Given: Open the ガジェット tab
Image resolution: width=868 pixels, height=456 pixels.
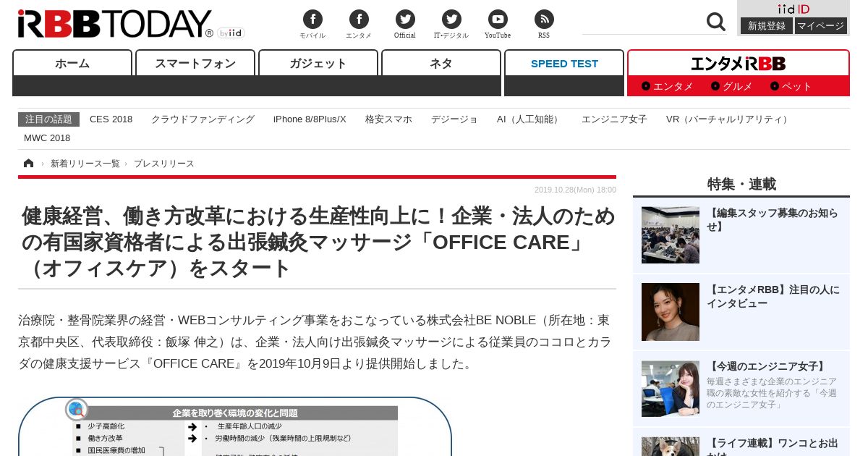Looking at the screenshot, I should pos(318,64).
